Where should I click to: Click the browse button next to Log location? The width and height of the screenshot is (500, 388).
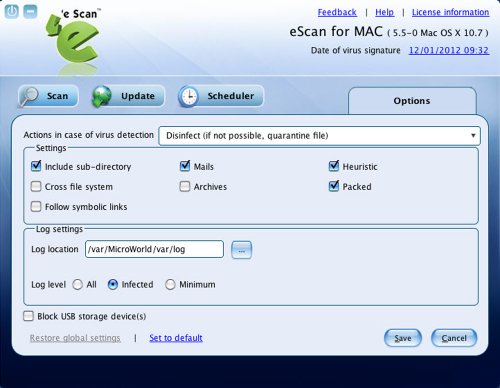[242, 250]
